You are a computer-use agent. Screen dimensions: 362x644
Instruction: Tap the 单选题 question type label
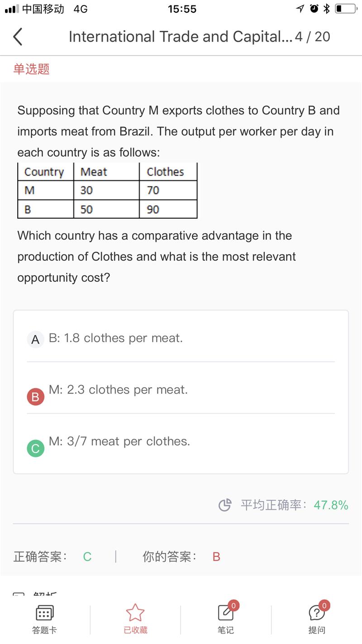point(31,69)
